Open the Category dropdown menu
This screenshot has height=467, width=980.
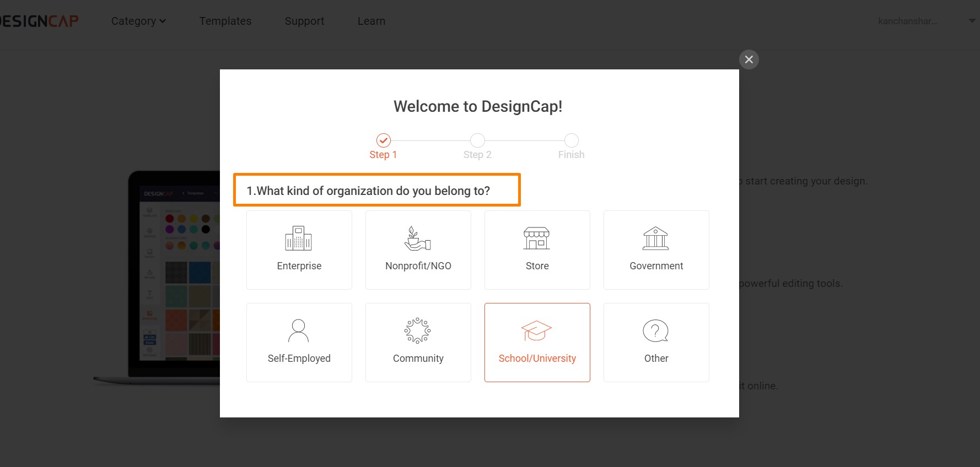(x=138, y=21)
